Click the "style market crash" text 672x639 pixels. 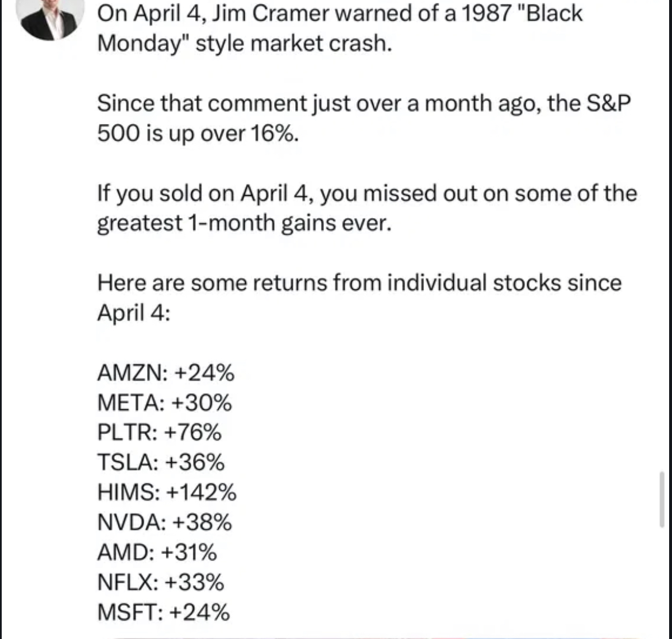point(293,44)
